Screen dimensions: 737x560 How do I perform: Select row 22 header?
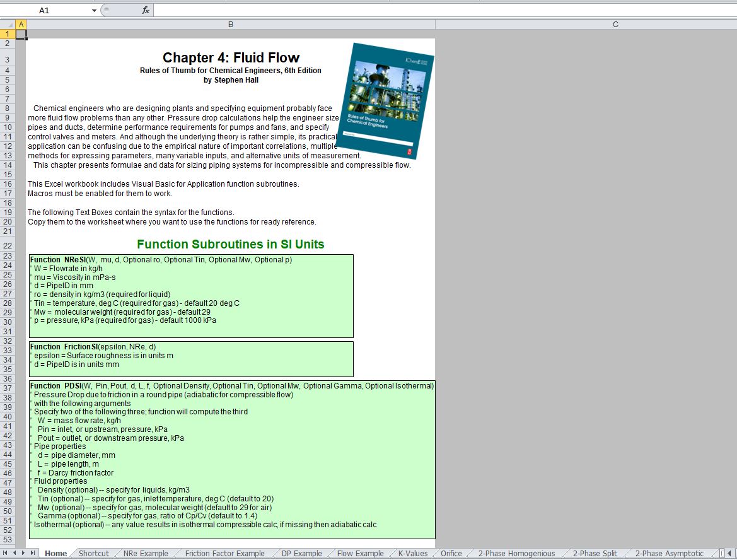pos(8,245)
